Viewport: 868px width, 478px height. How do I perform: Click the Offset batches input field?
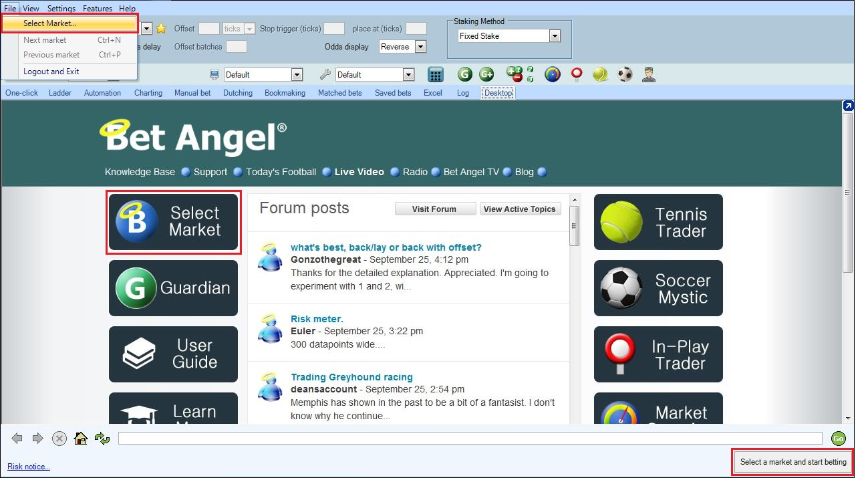pyautogui.click(x=237, y=47)
